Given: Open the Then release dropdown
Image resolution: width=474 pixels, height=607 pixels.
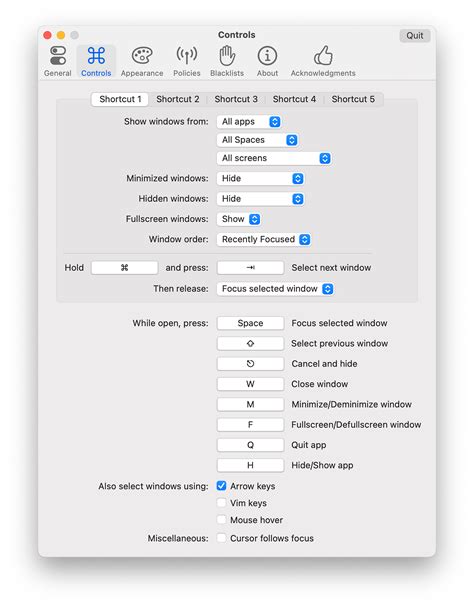Looking at the screenshot, I should pyautogui.click(x=275, y=289).
